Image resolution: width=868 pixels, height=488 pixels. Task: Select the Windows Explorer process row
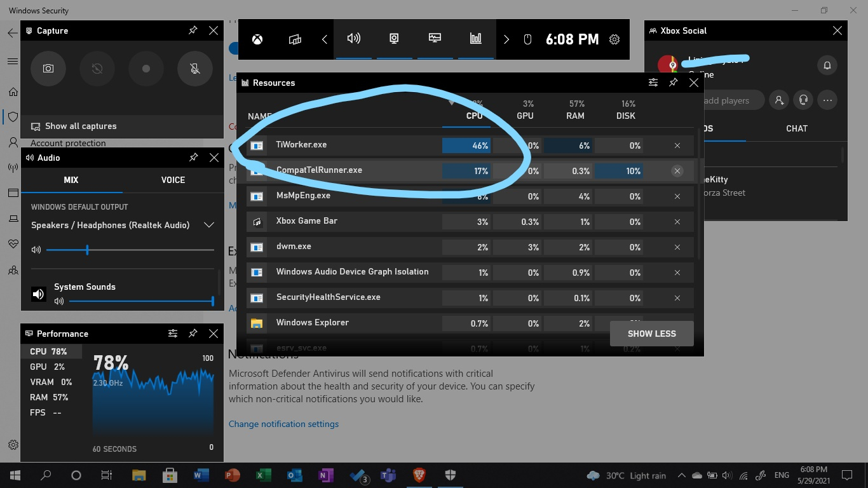(x=470, y=323)
